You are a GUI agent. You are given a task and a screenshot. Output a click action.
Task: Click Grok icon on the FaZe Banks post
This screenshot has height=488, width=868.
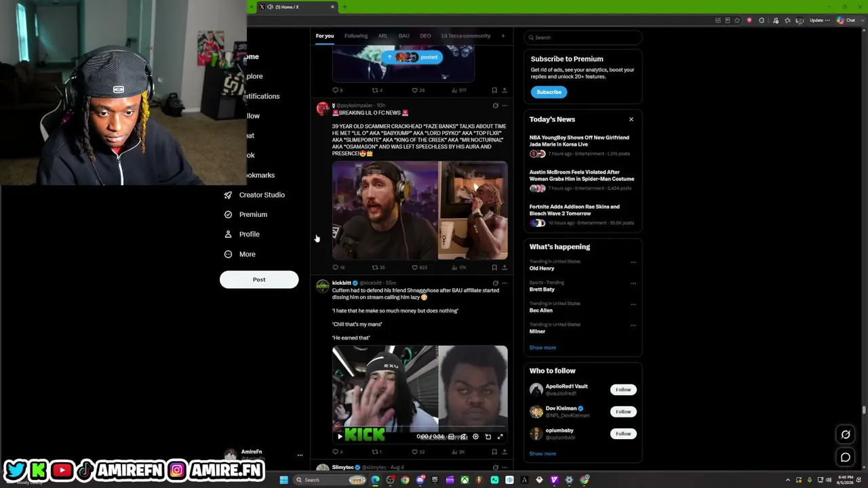point(496,106)
